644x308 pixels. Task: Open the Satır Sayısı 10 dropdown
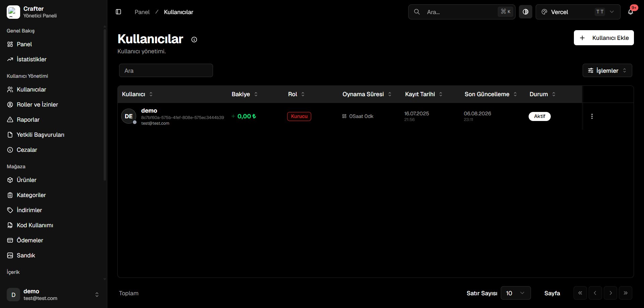[x=516, y=293]
